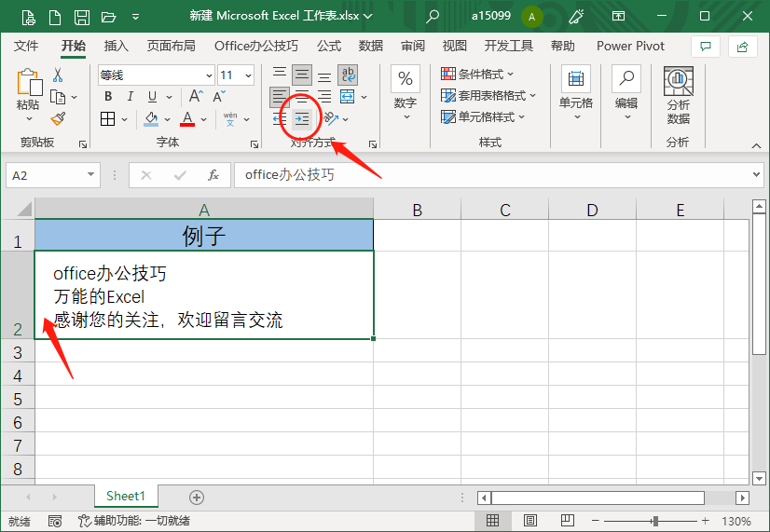Switch to the 公式 tab

[328, 47]
